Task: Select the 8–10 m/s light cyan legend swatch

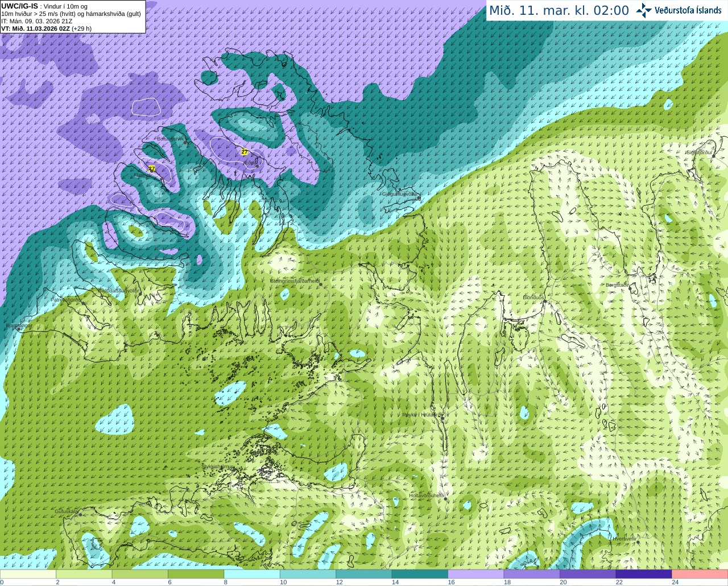Action: point(252,573)
